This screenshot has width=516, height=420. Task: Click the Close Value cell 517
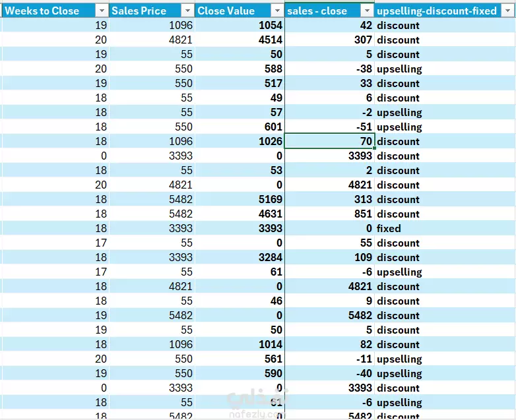click(x=240, y=83)
